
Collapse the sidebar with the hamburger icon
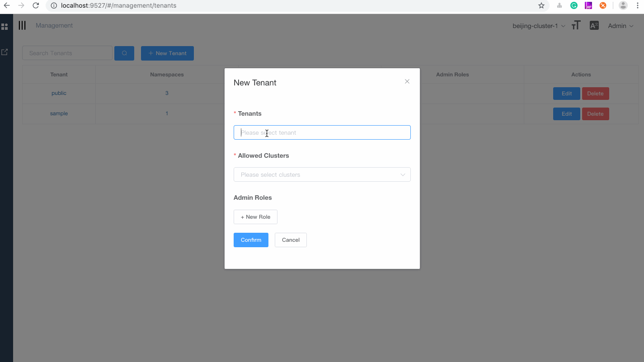tap(22, 25)
